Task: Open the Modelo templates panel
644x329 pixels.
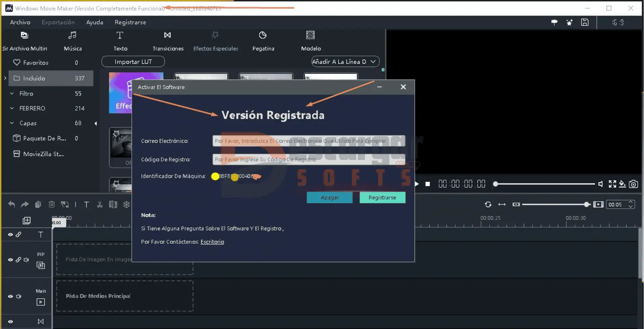Action: 310,41
